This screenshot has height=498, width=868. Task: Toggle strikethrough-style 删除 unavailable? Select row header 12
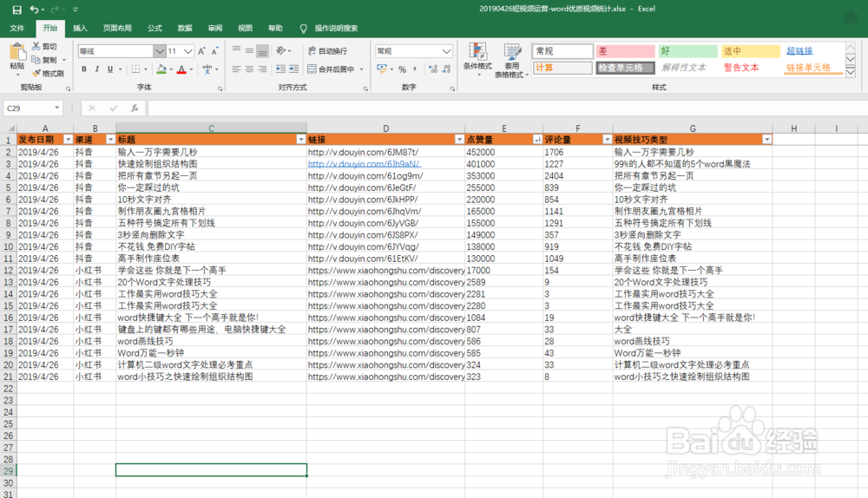9,270
